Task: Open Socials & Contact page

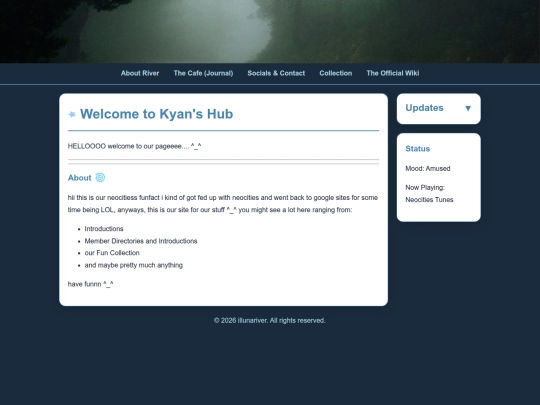Action: 276,73
